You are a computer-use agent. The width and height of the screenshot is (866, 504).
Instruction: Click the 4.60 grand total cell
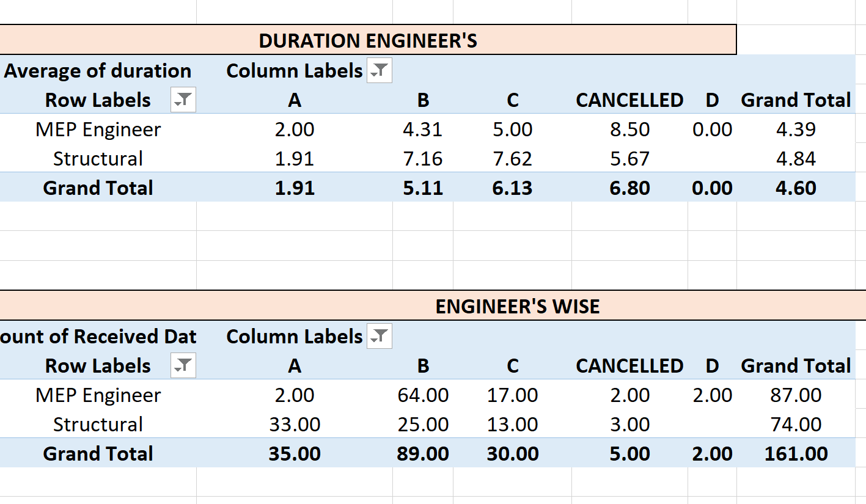[796, 188]
